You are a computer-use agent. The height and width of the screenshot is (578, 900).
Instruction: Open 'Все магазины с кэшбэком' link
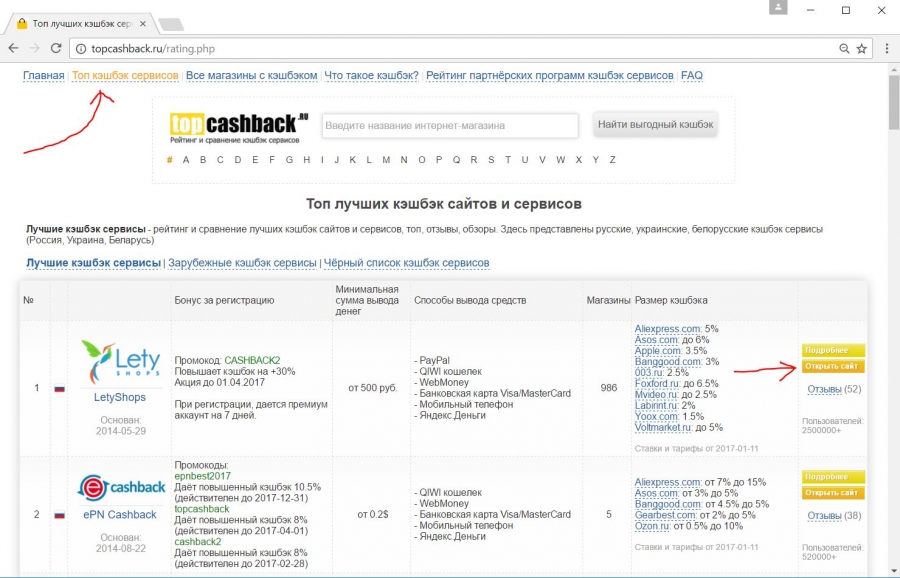[x=251, y=75]
